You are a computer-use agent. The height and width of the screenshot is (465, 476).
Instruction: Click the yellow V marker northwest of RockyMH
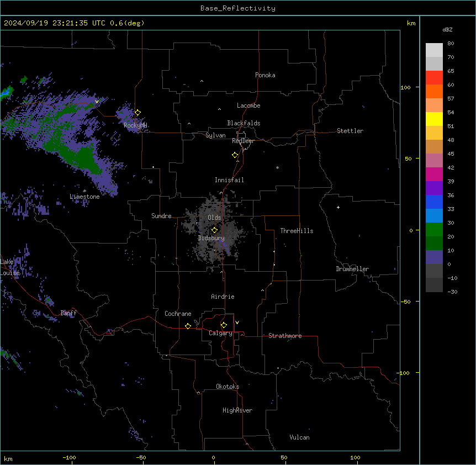coord(97,102)
